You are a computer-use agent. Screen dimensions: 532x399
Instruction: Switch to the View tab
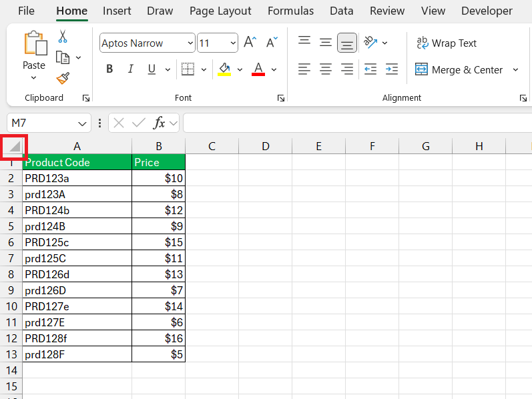(x=433, y=11)
